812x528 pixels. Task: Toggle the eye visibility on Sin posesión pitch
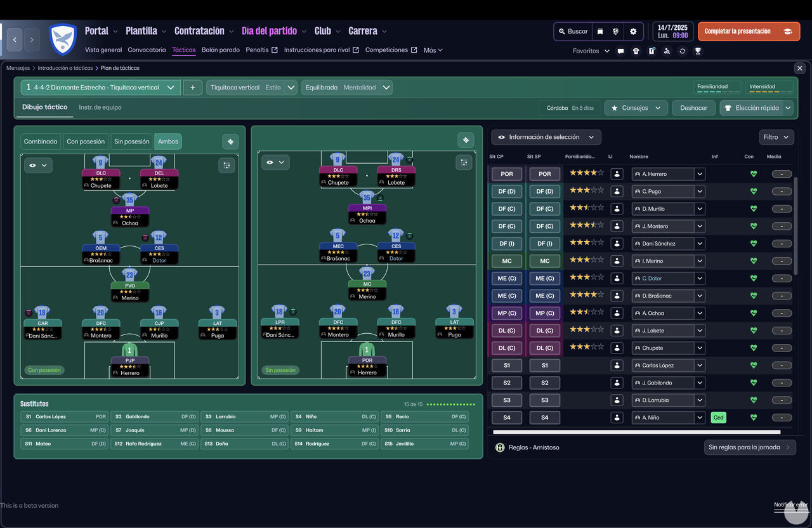(x=275, y=162)
